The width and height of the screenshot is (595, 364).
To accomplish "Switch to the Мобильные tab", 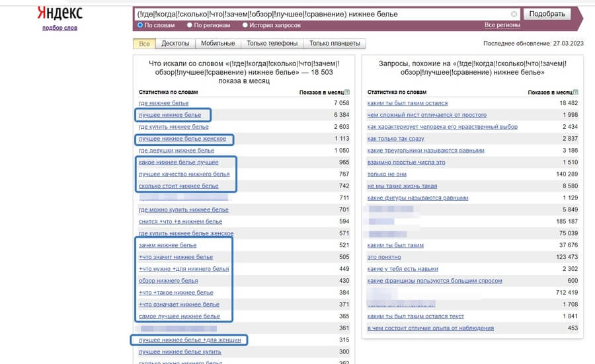I will tap(218, 44).
